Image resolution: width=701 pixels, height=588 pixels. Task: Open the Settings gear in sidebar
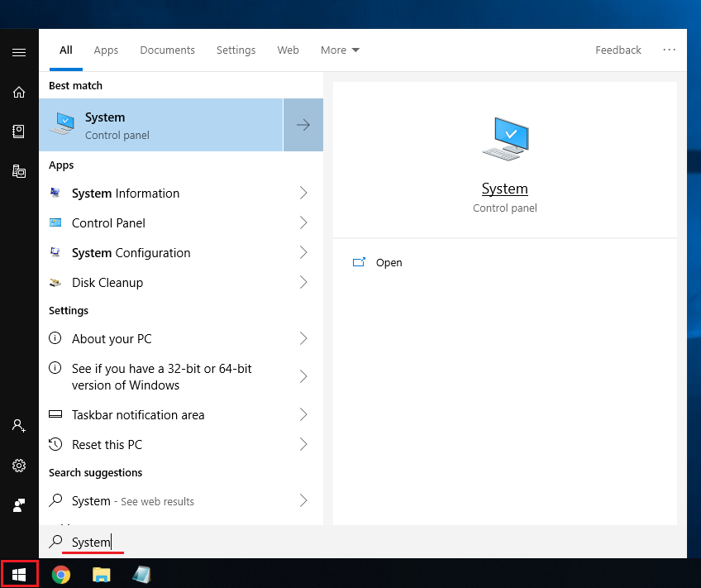(18, 466)
